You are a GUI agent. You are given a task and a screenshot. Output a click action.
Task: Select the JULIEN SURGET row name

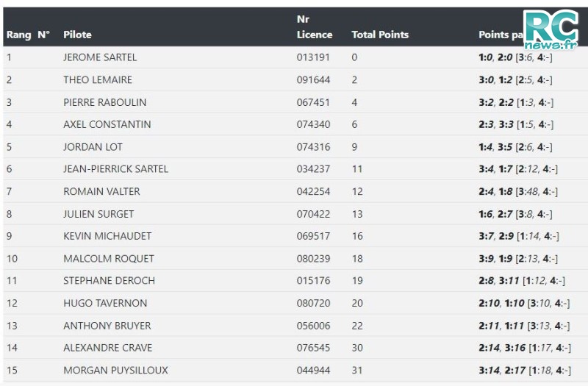click(x=98, y=214)
